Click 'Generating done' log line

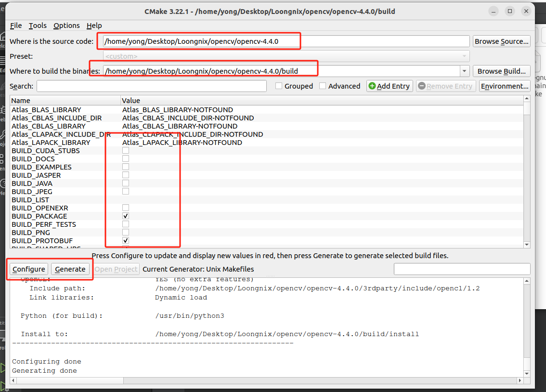[44, 371]
